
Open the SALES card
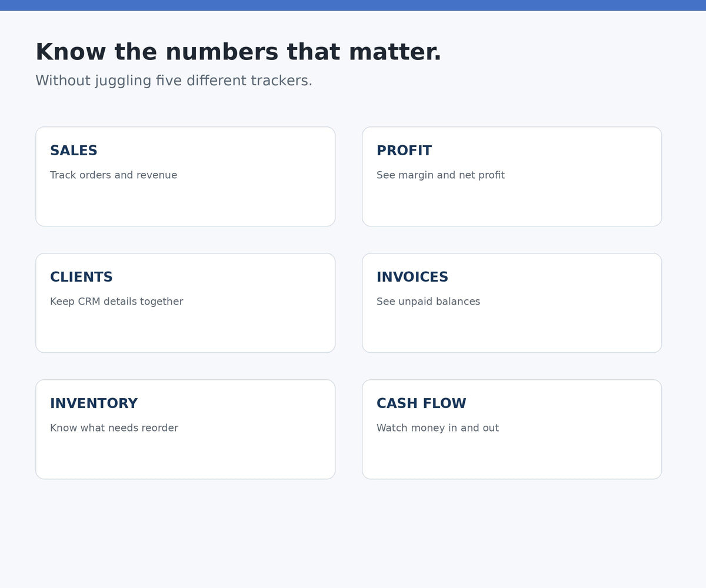(185, 176)
